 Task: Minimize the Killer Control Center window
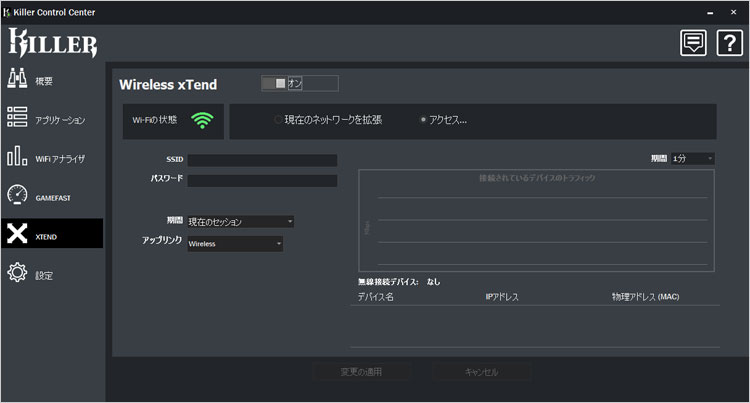710,13
